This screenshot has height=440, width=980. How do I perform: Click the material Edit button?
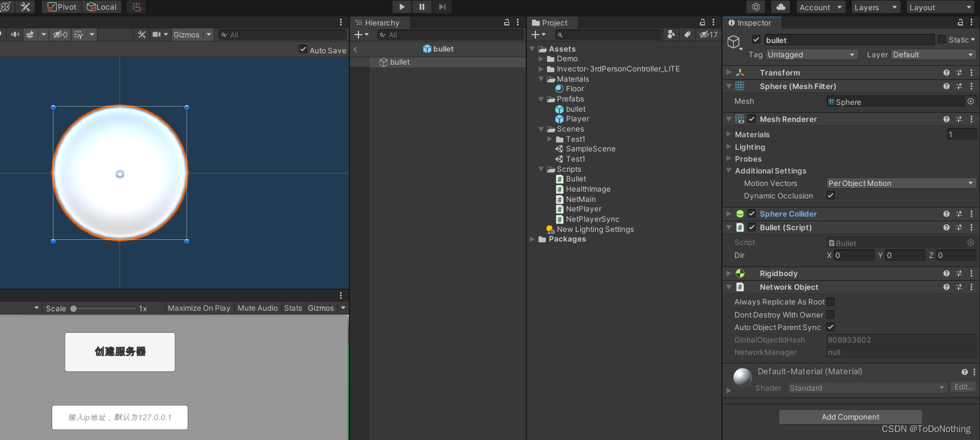point(964,387)
